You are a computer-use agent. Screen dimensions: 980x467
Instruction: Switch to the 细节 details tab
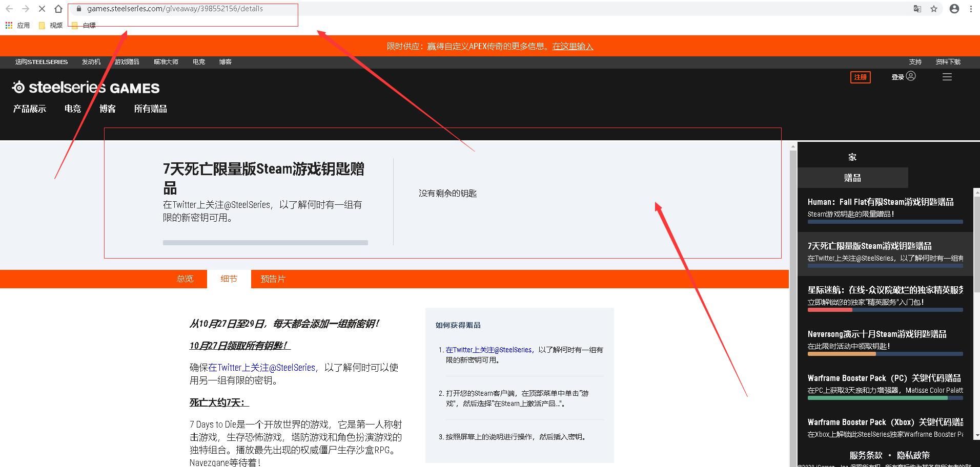coord(229,279)
